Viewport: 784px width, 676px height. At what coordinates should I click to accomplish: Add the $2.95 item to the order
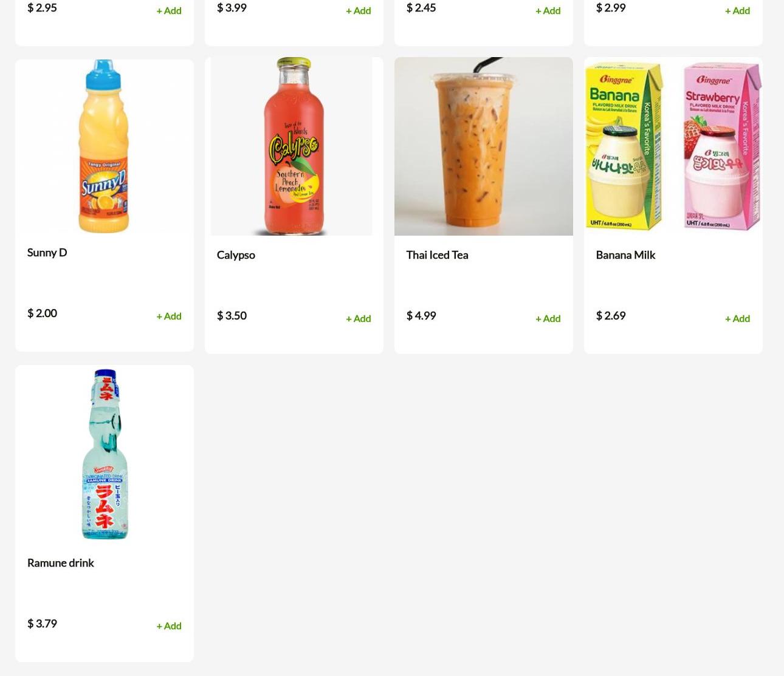(169, 10)
